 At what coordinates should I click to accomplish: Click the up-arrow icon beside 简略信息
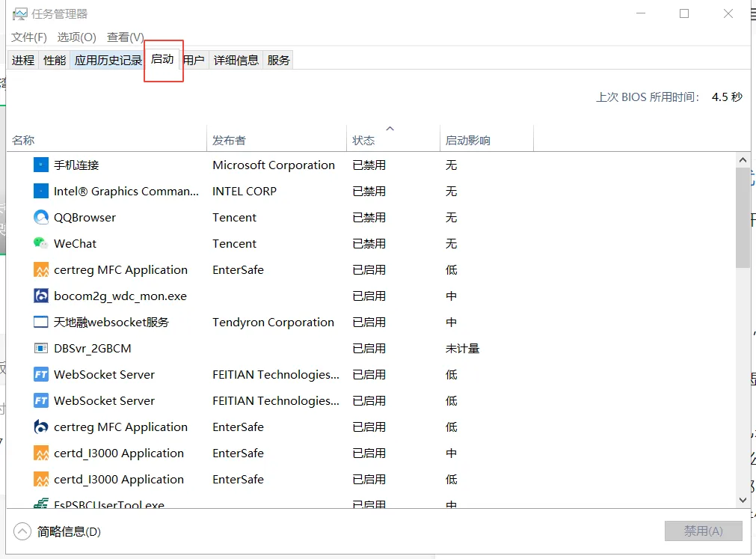click(x=22, y=531)
